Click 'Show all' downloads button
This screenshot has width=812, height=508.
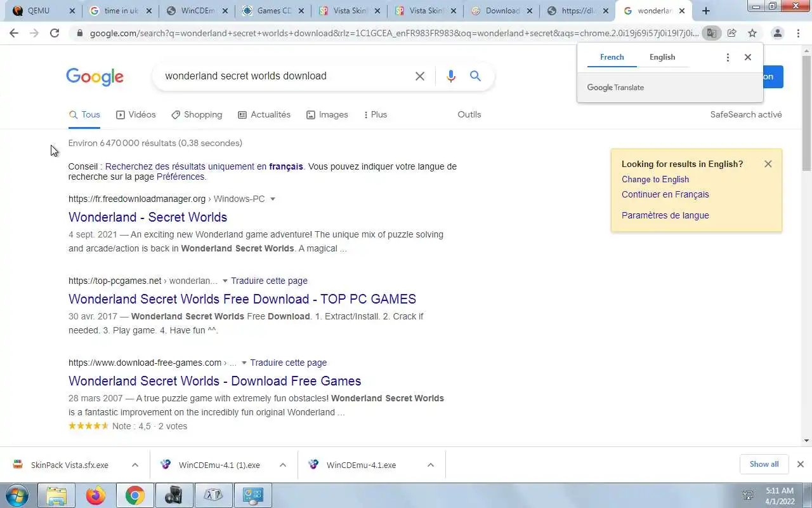[x=764, y=464]
